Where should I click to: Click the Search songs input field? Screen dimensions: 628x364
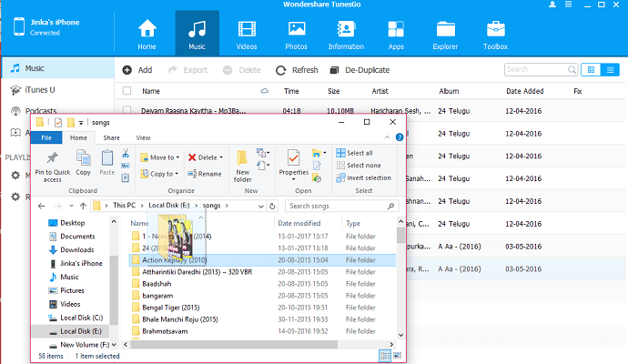(339, 207)
